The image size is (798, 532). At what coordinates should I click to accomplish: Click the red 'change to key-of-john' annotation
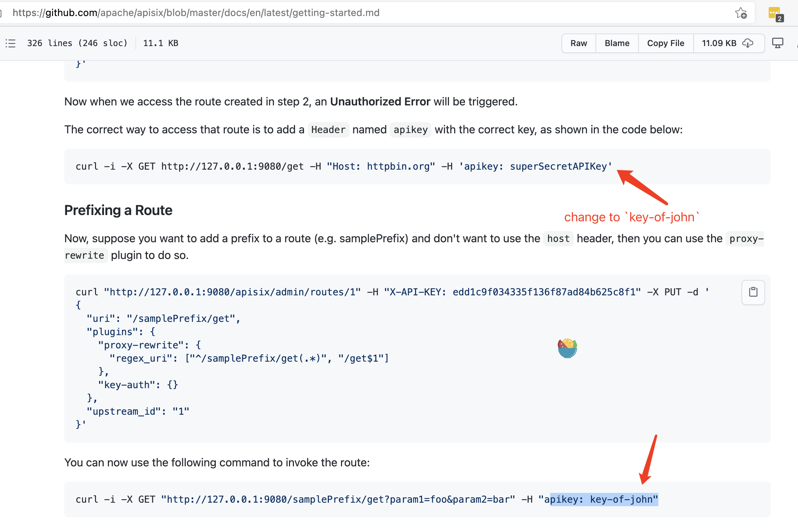coord(631,217)
